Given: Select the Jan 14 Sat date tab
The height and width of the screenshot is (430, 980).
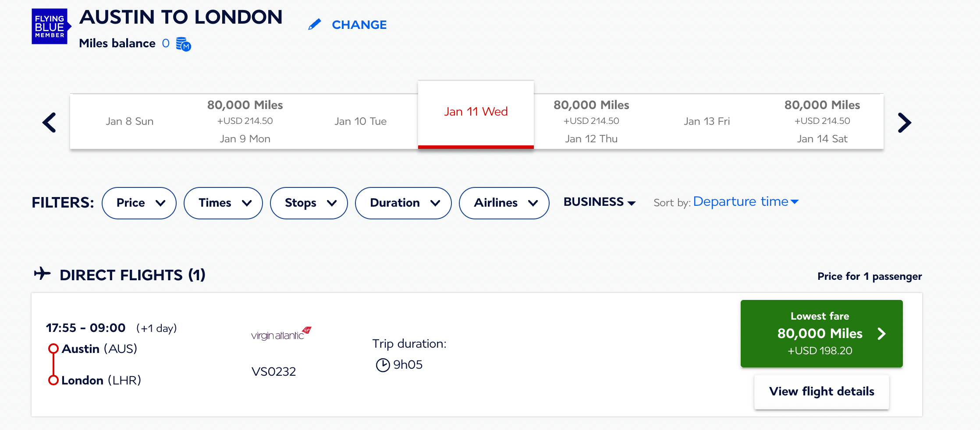Looking at the screenshot, I should (822, 122).
